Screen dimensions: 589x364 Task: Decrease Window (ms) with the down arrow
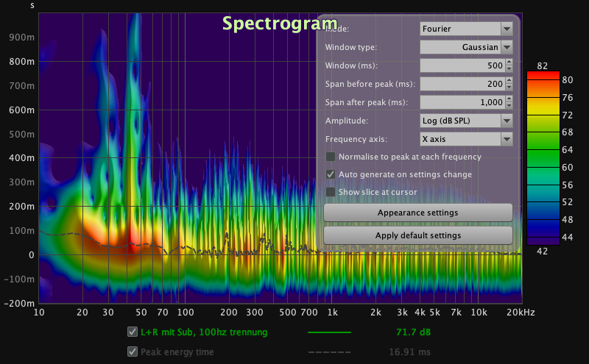tap(508, 69)
